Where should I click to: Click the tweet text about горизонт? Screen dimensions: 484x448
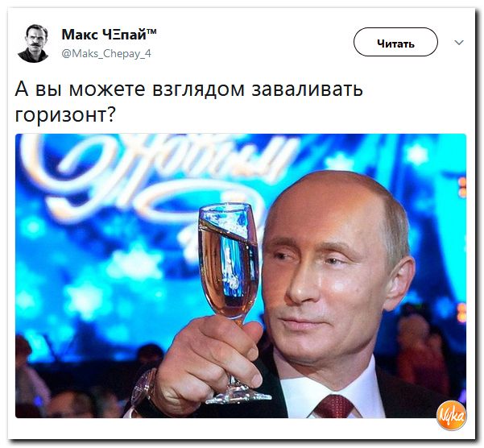pyautogui.click(x=188, y=102)
